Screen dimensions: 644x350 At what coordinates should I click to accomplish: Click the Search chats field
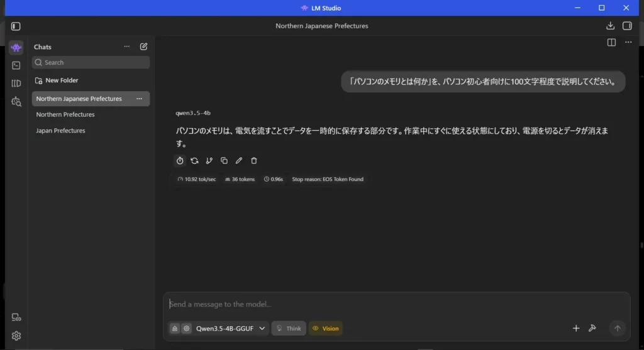coord(91,62)
